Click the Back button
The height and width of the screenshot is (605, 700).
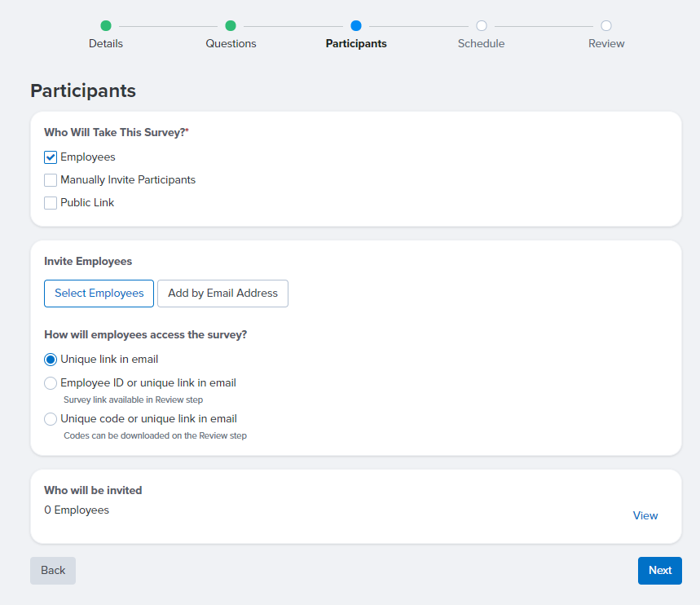click(52, 570)
